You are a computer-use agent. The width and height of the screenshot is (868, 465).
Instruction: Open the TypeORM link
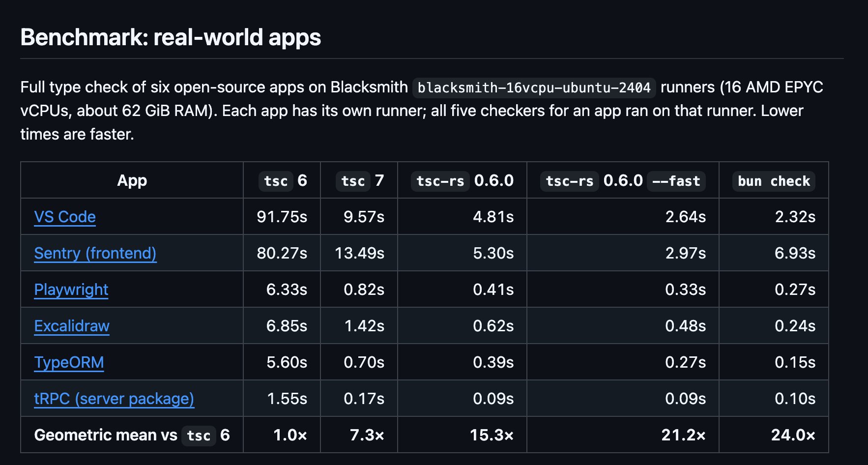[x=69, y=362]
